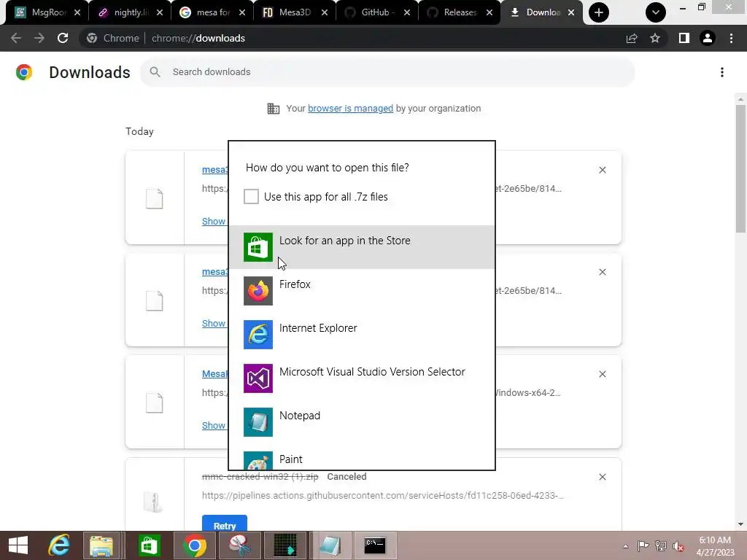
Task: Open Snipping Tool on the taskbar
Action: coord(239,545)
